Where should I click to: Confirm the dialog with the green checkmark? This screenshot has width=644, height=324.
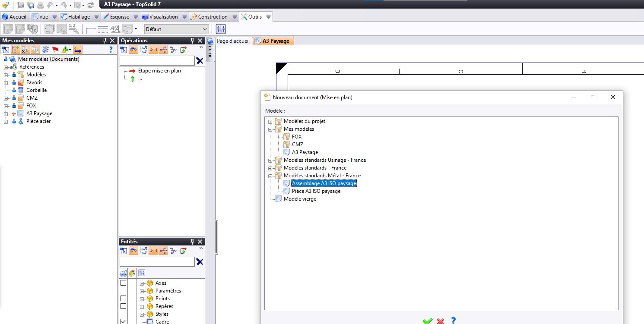(428, 321)
